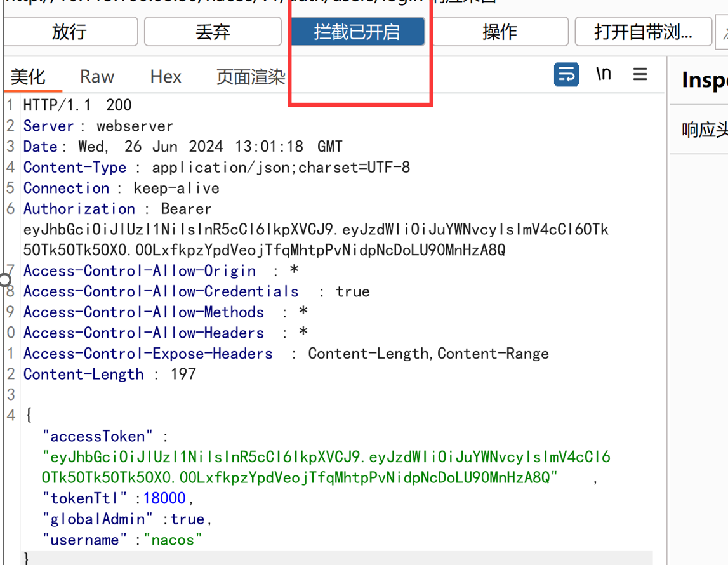Toggle show non-printable \n icon
Image resolution: width=728 pixels, height=565 pixels.
[604, 74]
